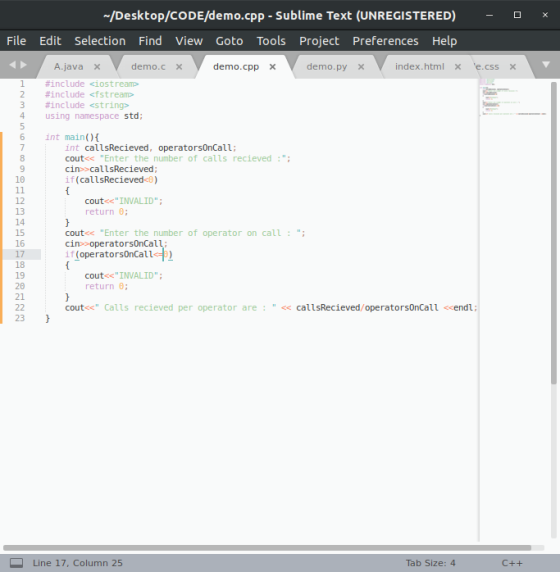Click the '#include <string>' line

click(87, 105)
